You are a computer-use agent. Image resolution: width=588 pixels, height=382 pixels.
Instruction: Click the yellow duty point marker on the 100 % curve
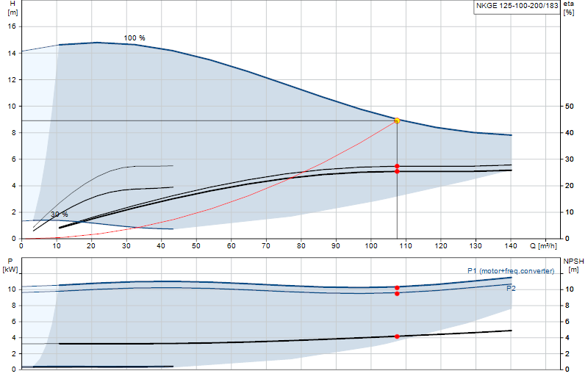pyautogui.click(x=397, y=120)
